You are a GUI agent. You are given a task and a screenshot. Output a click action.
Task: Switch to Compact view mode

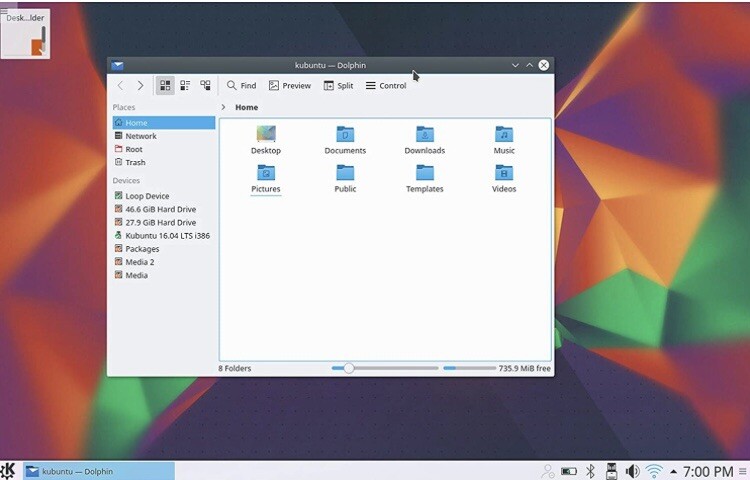(185, 86)
